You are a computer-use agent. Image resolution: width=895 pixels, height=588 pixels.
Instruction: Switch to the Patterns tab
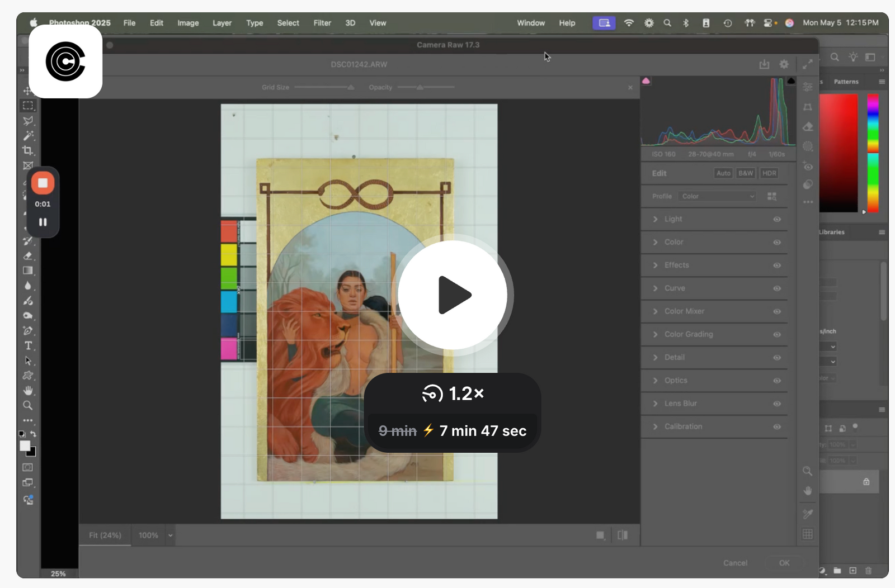click(846, 82)
